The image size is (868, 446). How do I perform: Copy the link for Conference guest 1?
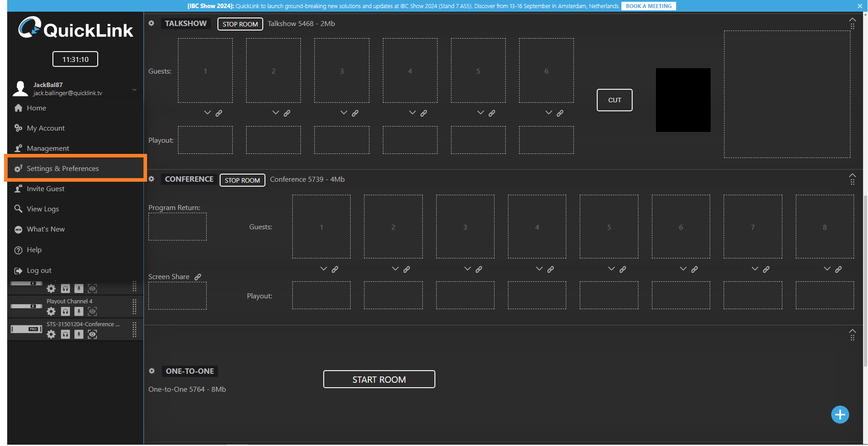[335, 269]
